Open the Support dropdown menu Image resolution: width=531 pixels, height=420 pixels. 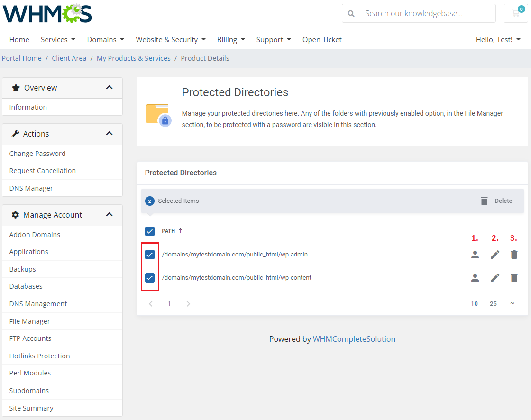click(x=274, y=40)
